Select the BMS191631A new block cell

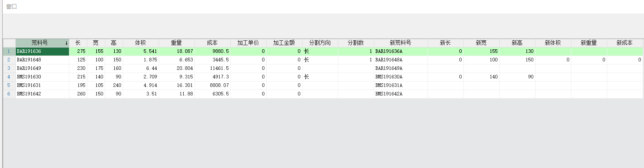[x=401, y=86]
